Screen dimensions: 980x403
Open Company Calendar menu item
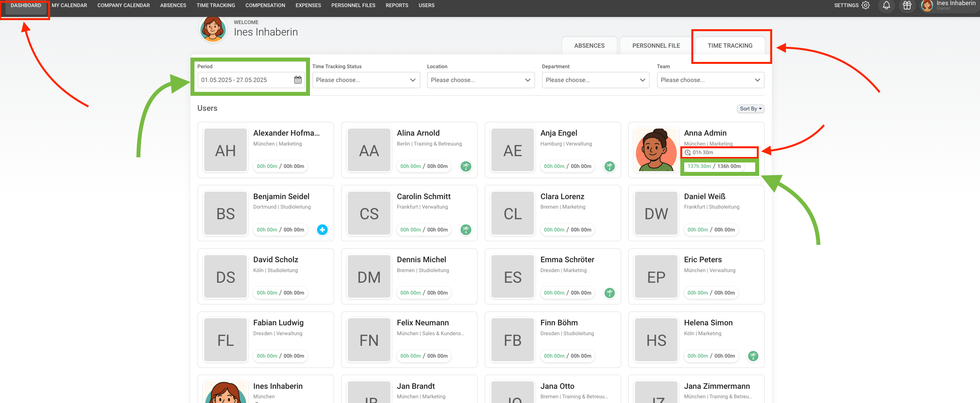point(123,6)
